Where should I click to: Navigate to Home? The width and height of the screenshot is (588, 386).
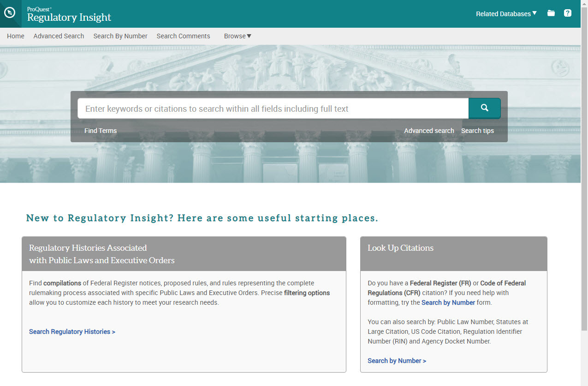(x=15, y=36)
